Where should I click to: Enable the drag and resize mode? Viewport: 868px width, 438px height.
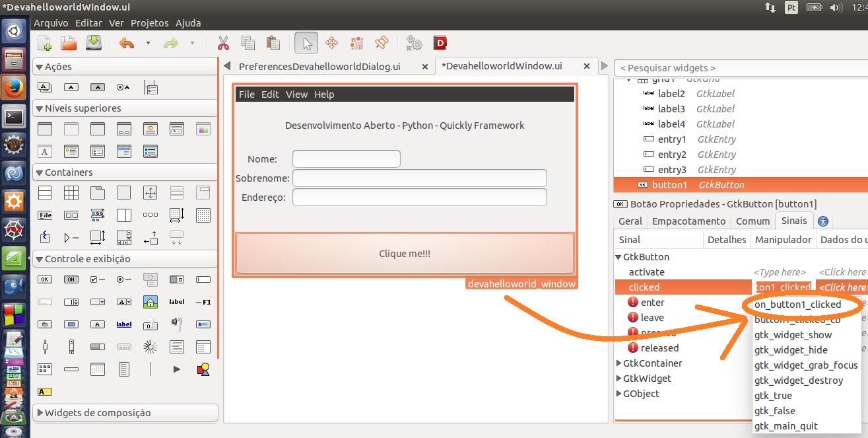[x=331, y=44]
